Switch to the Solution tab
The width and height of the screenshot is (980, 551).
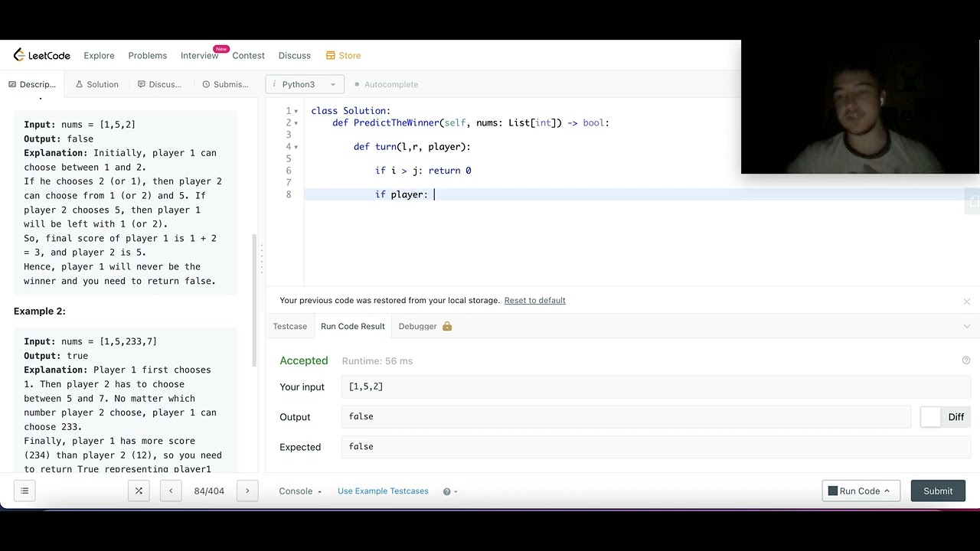coord(97,84)
